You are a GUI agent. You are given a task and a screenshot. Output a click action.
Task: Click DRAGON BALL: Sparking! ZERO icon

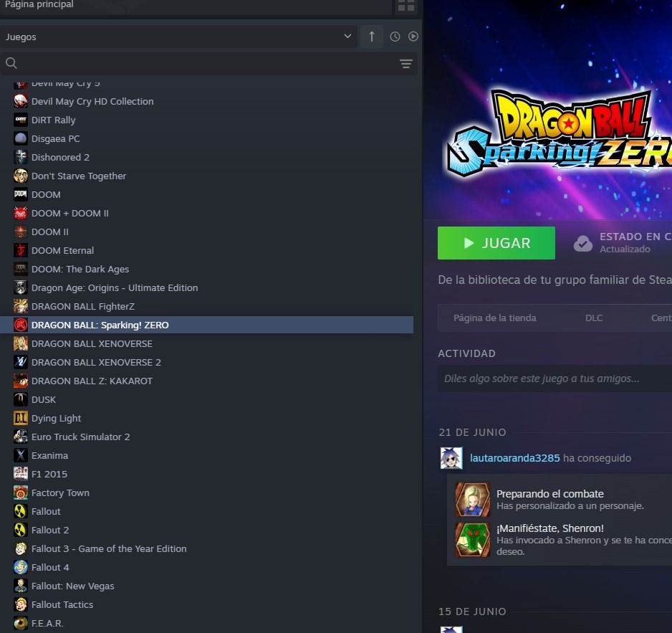21,325
